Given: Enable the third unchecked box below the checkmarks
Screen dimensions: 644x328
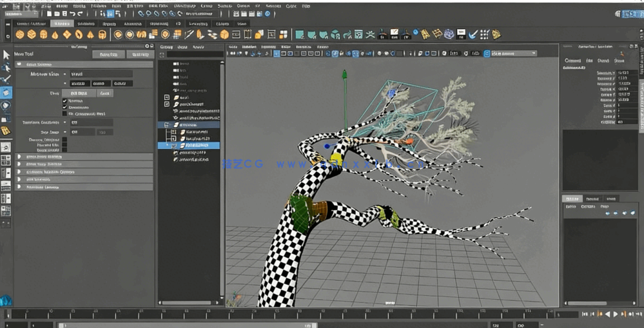Looking at the screenshot, I should click(64, 113).
